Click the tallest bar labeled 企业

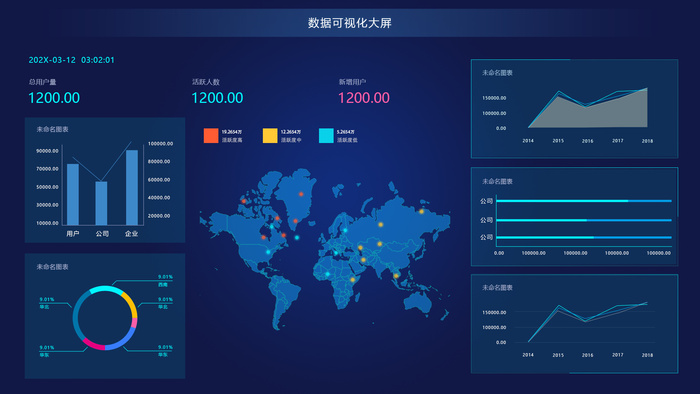coord(132,187)
